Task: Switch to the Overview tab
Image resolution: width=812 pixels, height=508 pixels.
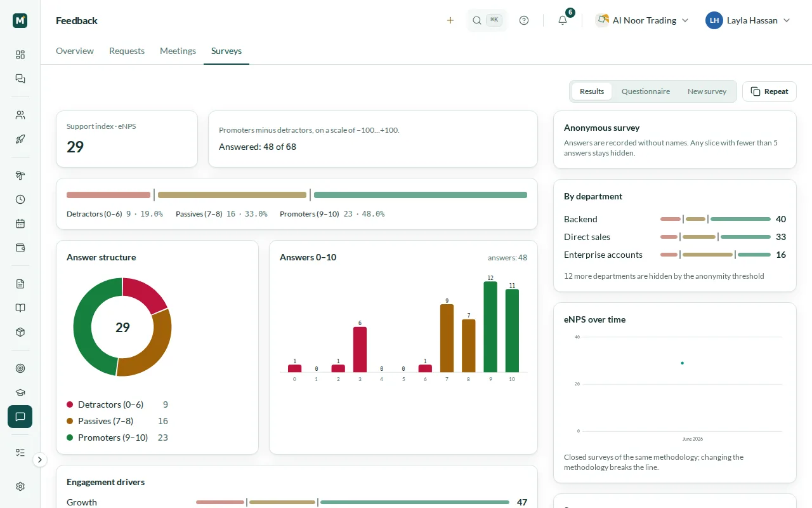Action: pyautogui.click(x=75, y=51)
